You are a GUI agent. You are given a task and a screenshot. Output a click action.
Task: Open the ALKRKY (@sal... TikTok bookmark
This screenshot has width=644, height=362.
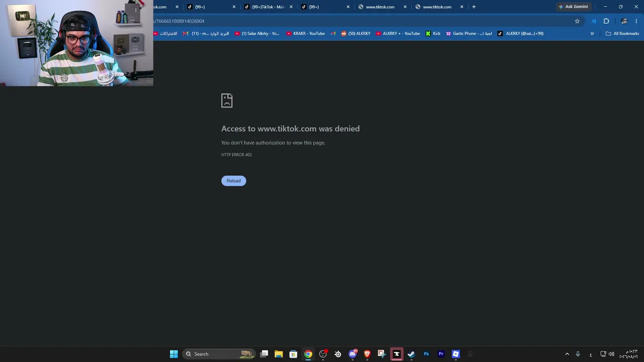521,33
